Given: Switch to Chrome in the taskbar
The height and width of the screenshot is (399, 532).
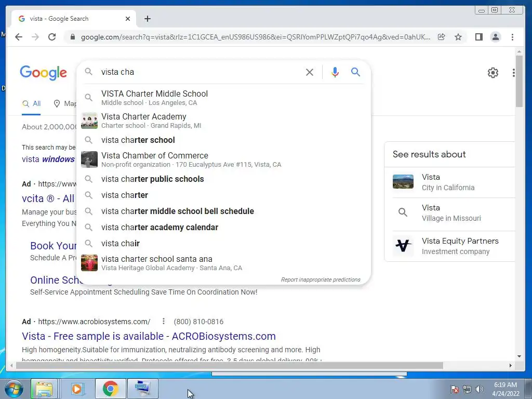Looking at the screenshot, I should 111,389.
